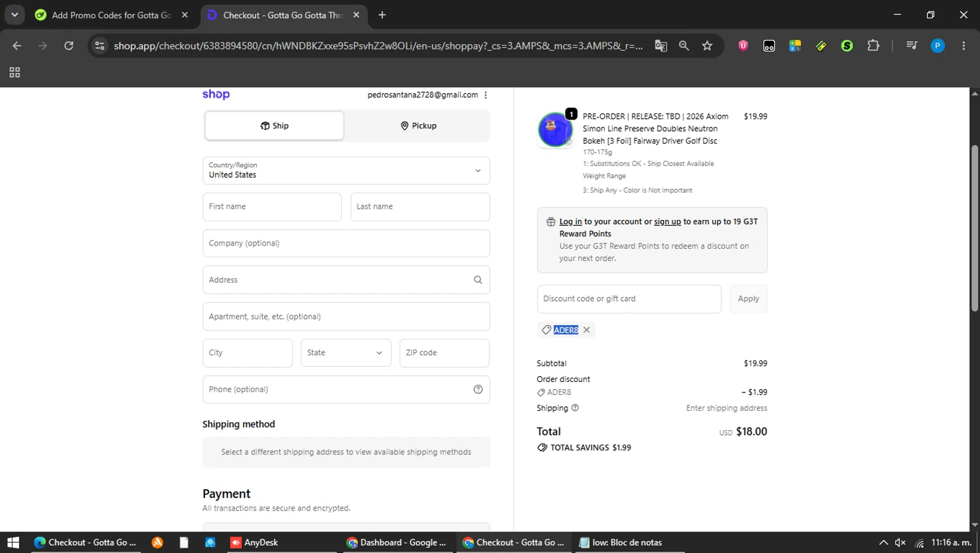
Task: Click the Log in link
Action: (x=570, y=221)
